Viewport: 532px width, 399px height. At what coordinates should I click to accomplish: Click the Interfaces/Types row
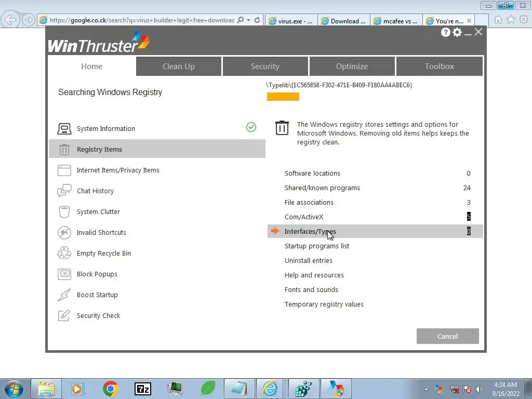point(375,231)
